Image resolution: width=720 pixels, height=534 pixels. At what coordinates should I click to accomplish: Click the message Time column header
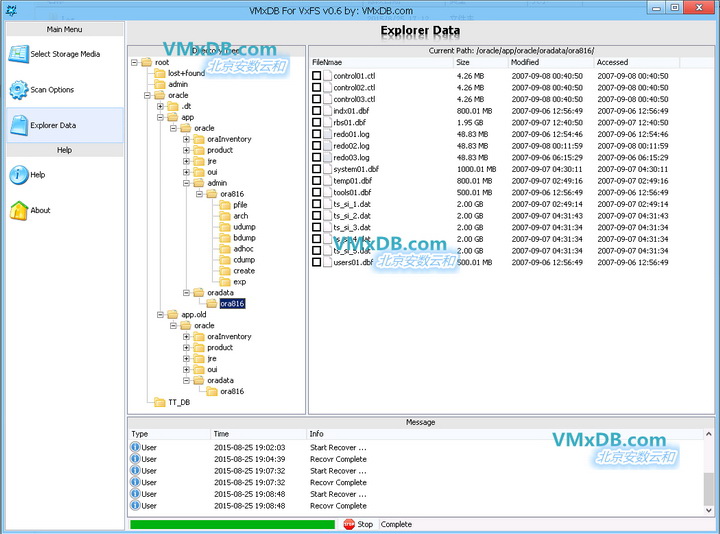(x=259, y=434)
